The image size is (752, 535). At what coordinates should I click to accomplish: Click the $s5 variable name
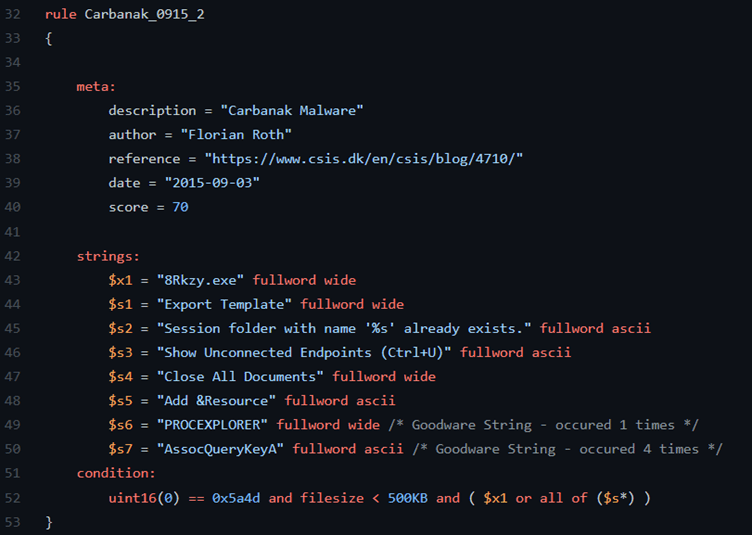point(121,401)
